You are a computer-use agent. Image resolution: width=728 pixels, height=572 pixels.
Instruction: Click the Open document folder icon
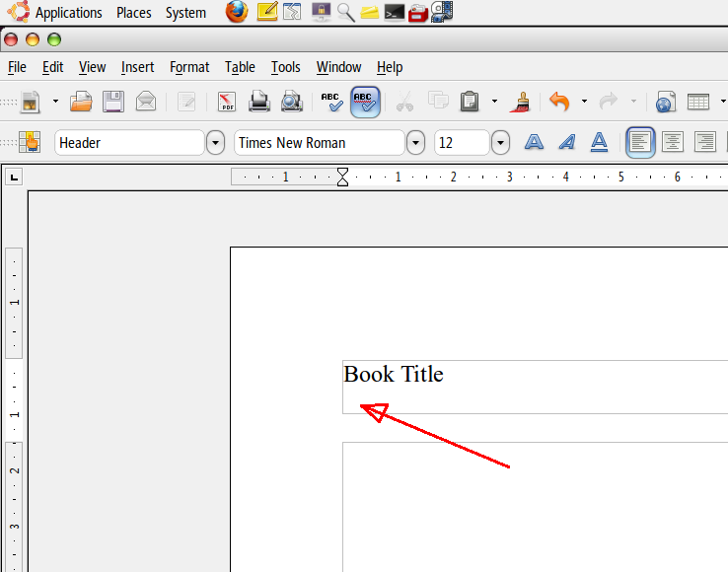click(81, 102)
